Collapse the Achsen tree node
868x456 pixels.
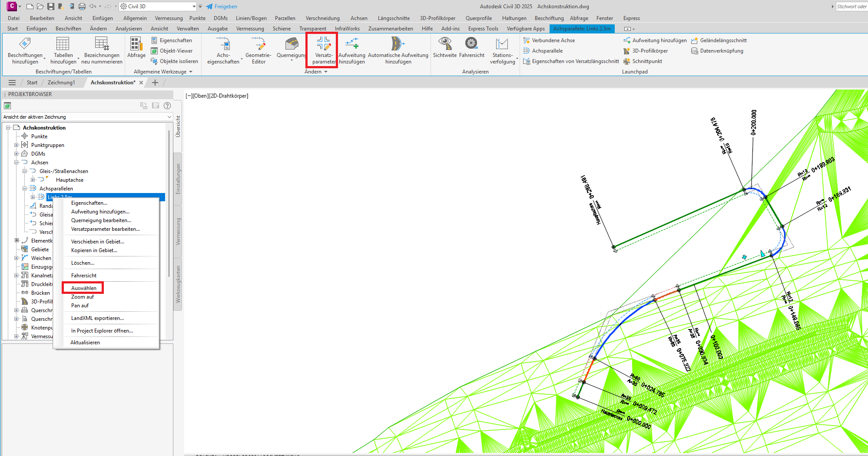[x=17, y=163]
